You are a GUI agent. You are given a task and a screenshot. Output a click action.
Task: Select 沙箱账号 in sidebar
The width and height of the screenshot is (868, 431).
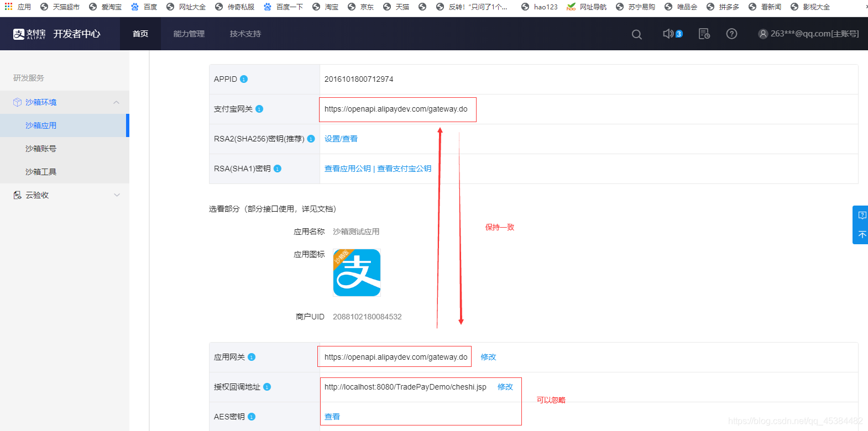click(65, 149)
